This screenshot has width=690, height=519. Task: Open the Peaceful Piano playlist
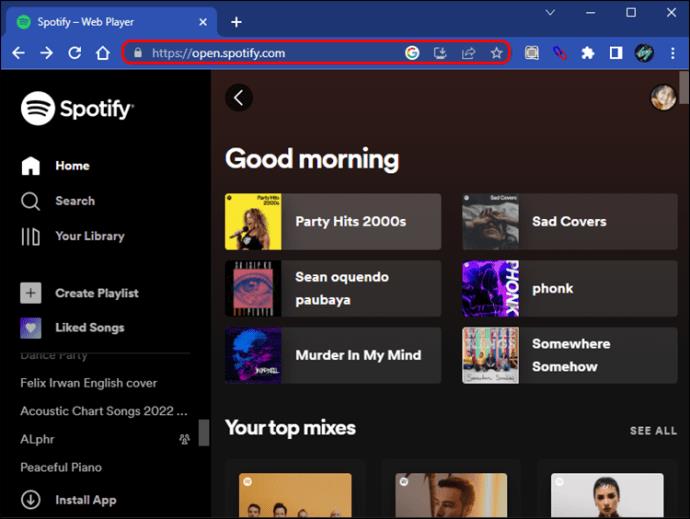[61, 467]
